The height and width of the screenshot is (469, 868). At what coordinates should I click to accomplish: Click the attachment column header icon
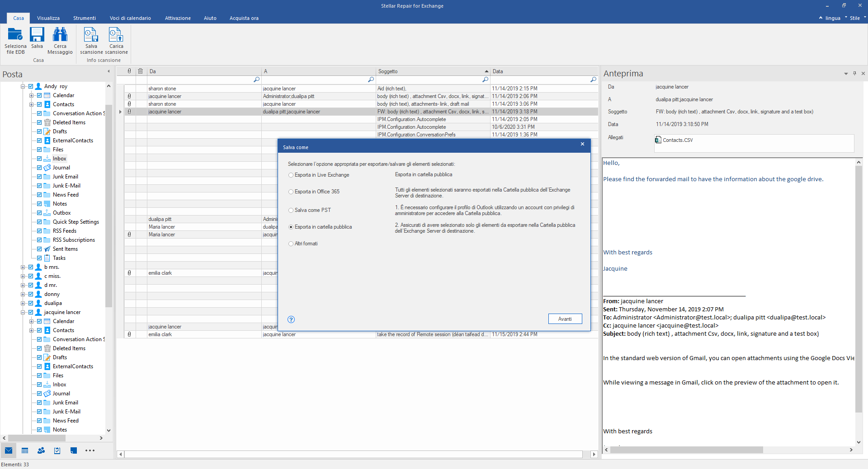[x=129, y=71]
